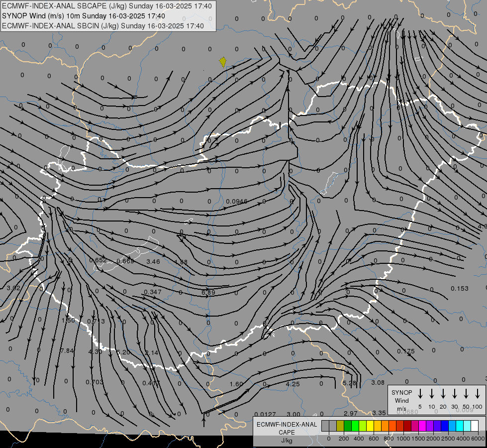
Task: Click the 1.50 CAPE value
Action: click(68, 321)
